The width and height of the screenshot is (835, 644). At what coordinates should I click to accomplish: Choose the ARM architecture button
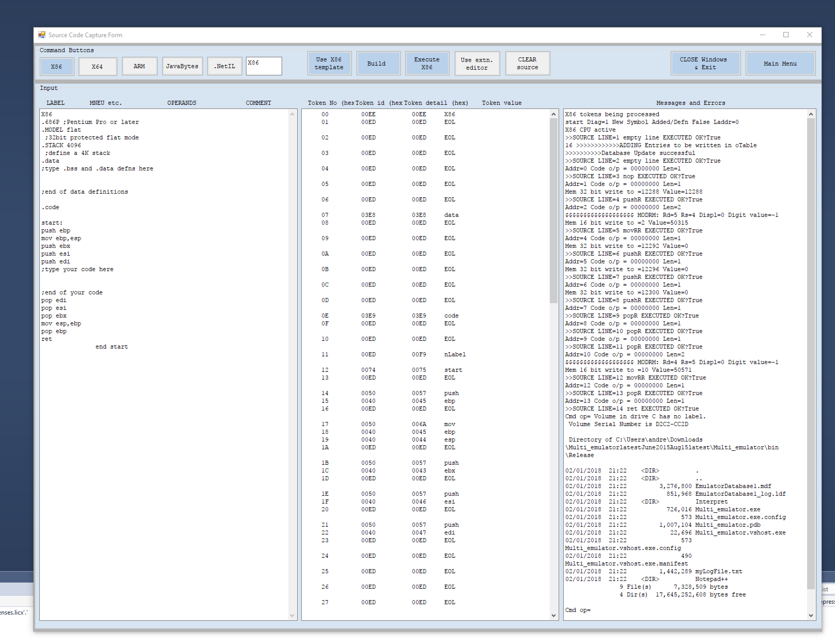(140, 66)
